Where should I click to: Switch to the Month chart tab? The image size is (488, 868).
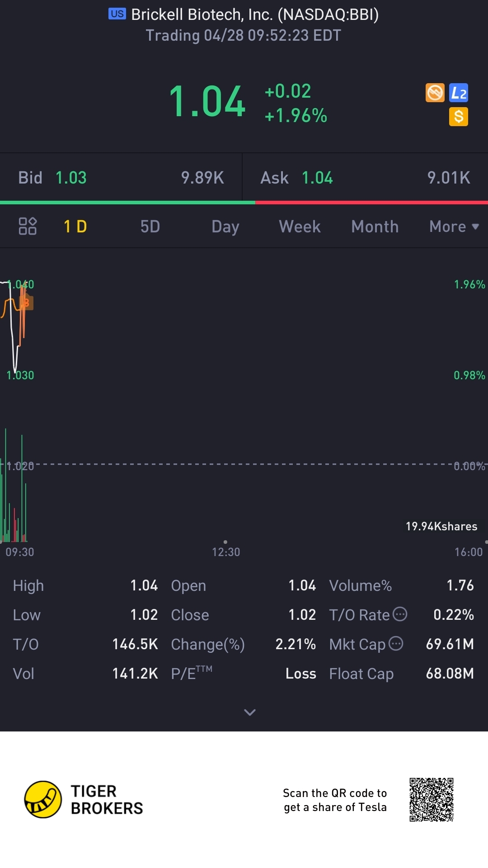(375, 226)
